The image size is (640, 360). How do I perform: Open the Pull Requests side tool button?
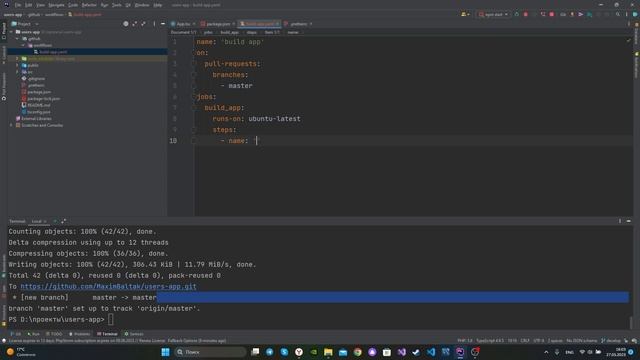click(4, 87)
